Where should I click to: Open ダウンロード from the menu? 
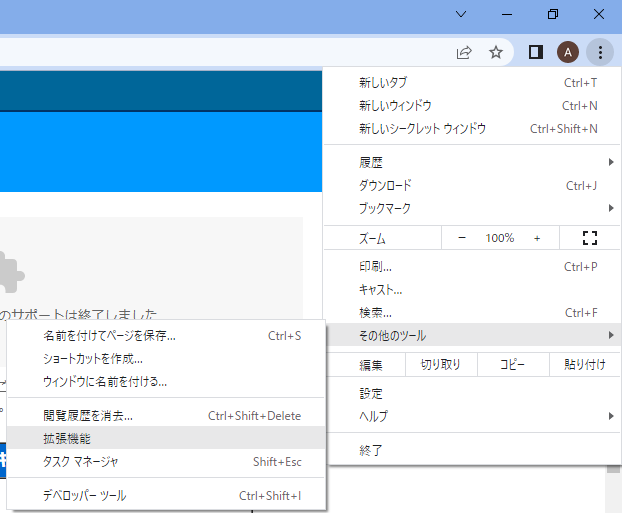click(472, 185)
